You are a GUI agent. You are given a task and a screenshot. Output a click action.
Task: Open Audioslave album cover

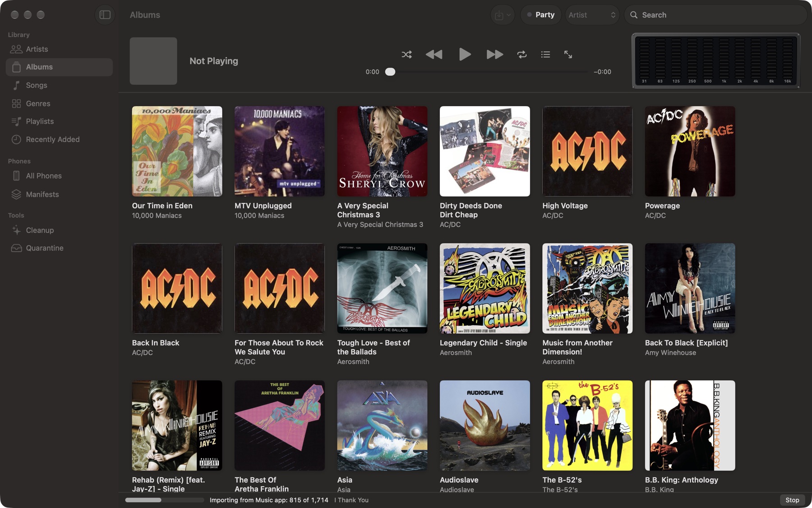coord(485,425)
